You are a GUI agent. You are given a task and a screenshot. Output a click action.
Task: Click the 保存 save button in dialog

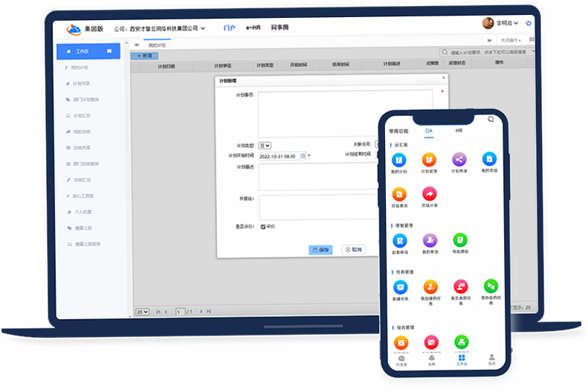click(x=320, y=250)
